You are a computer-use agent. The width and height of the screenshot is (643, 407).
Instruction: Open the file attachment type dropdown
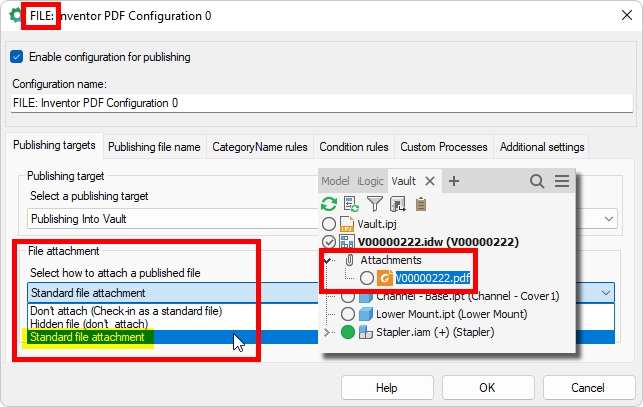coord(608,292)
